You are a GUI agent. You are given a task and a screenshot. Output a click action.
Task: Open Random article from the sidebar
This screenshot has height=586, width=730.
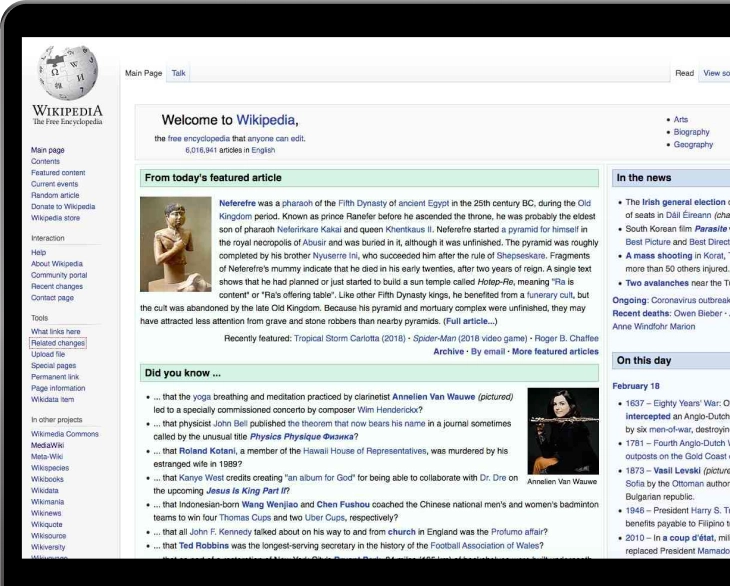click(55, 195)
